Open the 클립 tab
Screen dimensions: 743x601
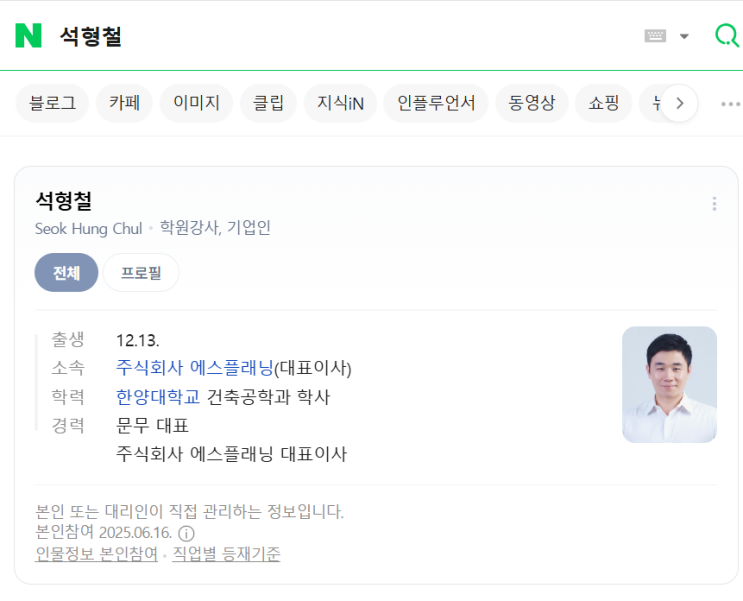click(x=268, y=103)
